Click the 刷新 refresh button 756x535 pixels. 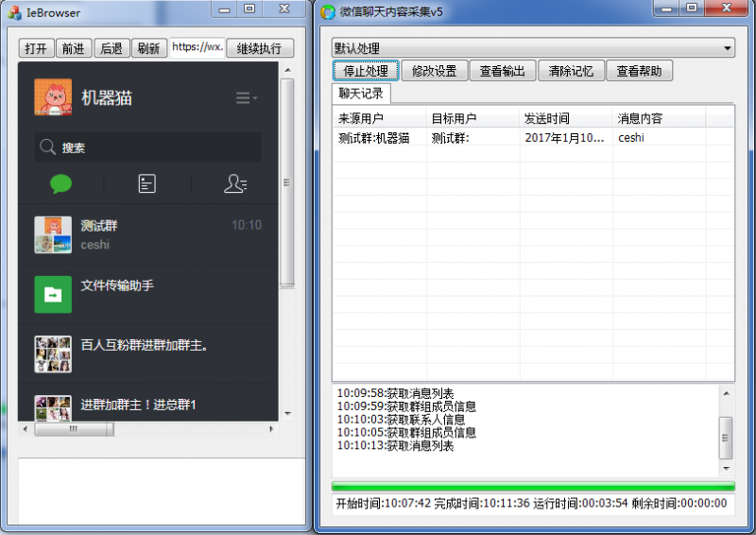[x=149, y=48]
